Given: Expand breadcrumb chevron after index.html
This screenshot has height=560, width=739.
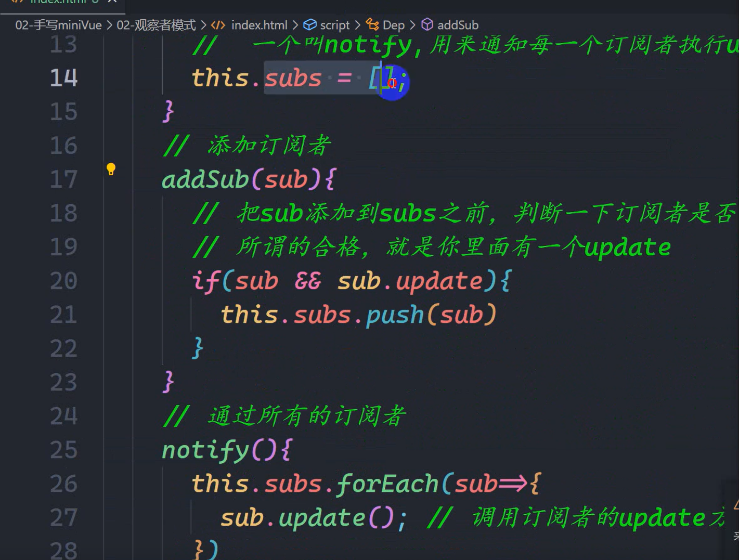Looking at the screenshot, I should coord(295,25).
